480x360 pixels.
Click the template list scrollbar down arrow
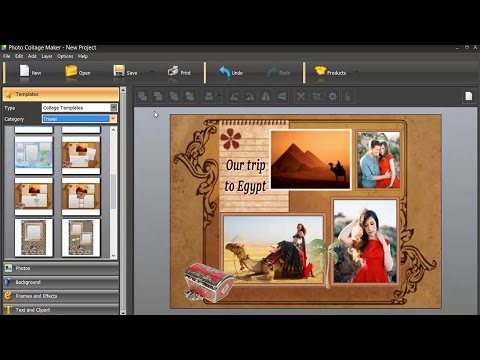point(113,256)
